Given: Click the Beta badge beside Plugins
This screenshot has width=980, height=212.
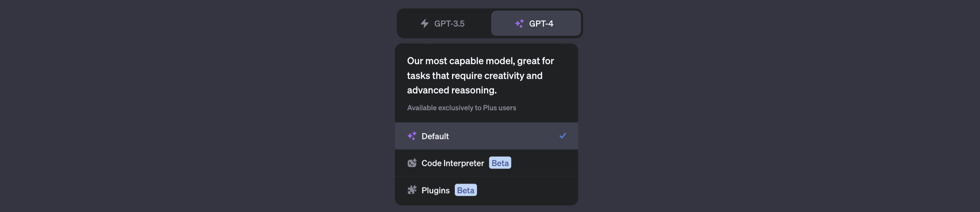Looking at the screenshot, I should coord(466,190).
